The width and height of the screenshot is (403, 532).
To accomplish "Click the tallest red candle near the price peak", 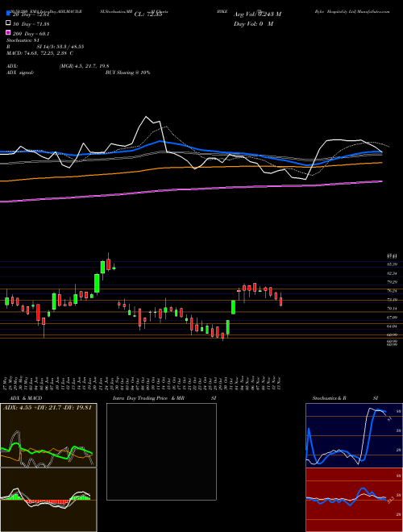I will click(x=109, y=264).
